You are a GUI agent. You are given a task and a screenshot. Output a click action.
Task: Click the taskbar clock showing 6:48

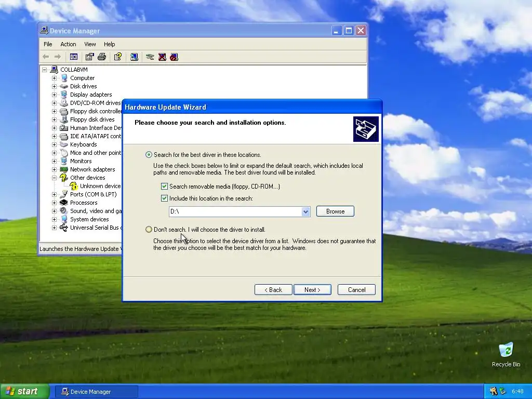[517, 391]
